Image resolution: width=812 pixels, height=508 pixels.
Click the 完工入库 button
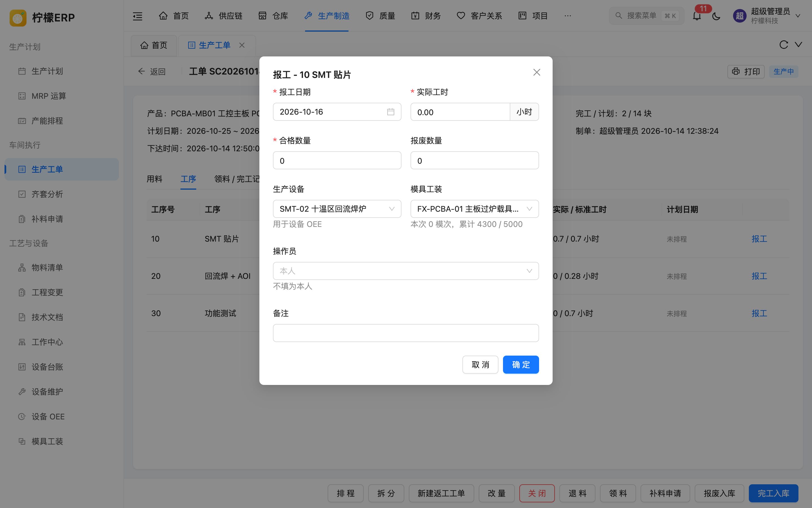click(x=773, y=493)
